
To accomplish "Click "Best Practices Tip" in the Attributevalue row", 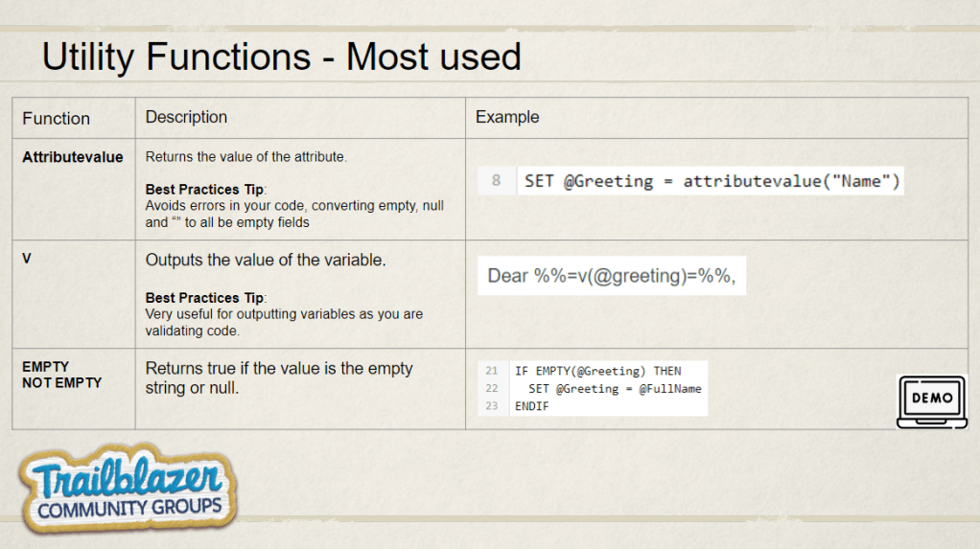I will pyautogui.click(x=205, y=190).
